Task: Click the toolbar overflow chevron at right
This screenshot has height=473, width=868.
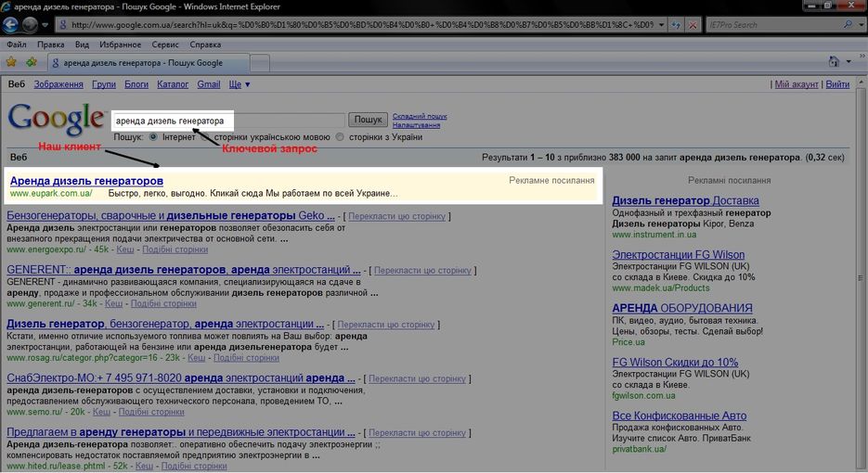Action: point(862,57)
